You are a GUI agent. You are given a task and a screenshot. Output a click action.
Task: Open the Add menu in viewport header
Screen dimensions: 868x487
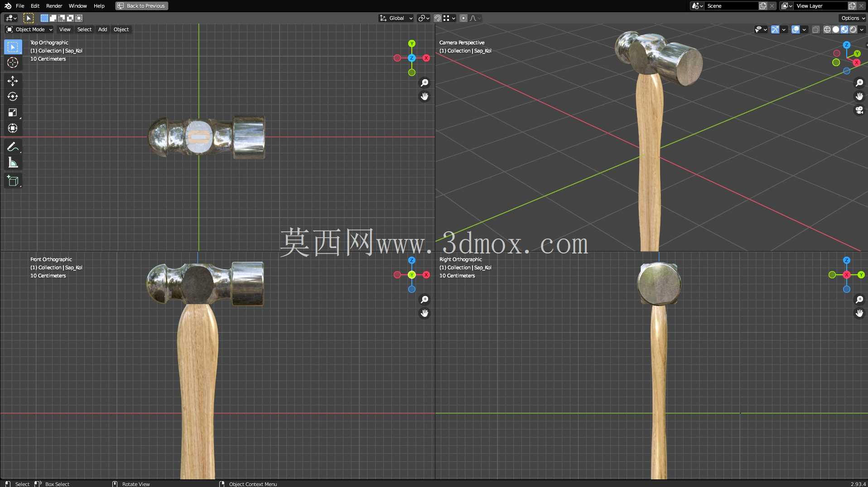point(103,29)
